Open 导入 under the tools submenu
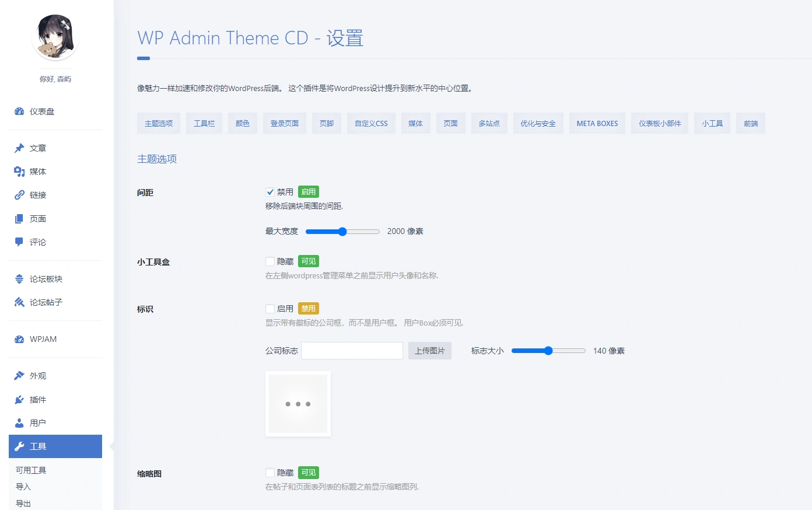 pos(23,487)
